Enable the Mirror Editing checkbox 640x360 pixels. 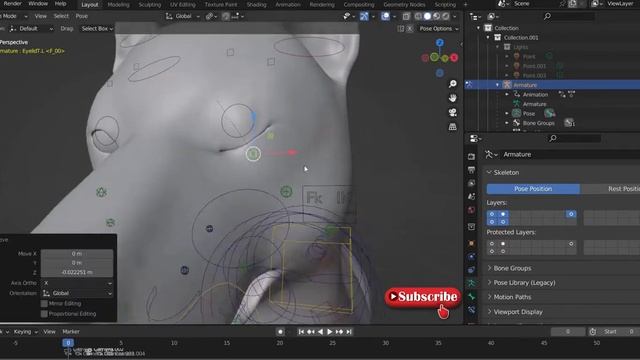click(x=44, y=304)
